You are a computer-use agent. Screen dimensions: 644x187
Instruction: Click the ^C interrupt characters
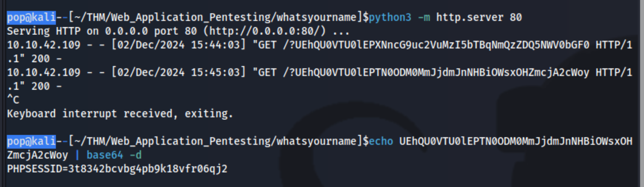(13, 100)
